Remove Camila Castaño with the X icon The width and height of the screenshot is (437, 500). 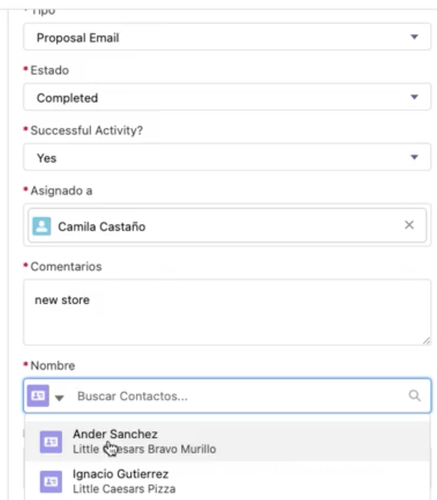pos(409,225)
